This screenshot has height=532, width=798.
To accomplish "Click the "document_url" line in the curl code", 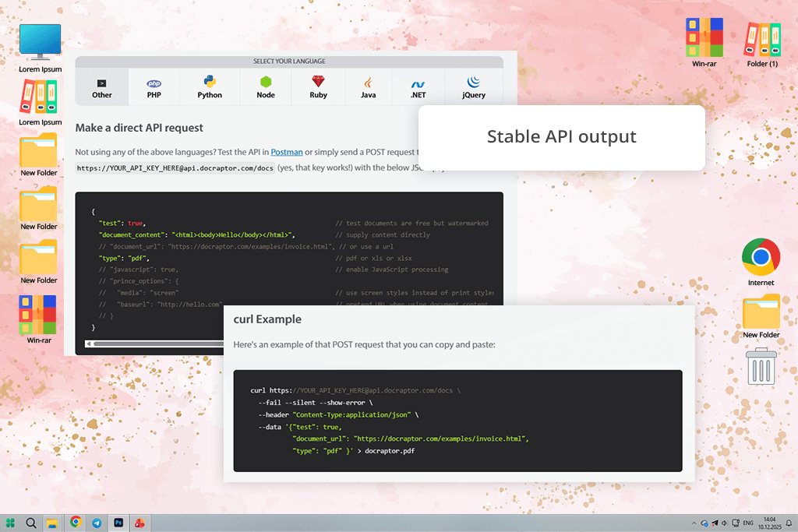I will (x=411, y=439).
